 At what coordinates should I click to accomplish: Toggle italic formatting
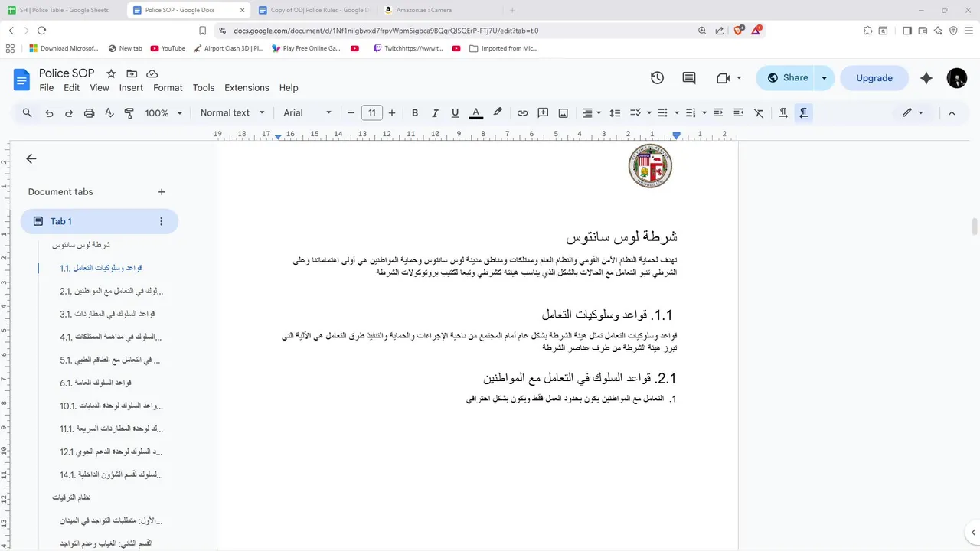(435, 112)
